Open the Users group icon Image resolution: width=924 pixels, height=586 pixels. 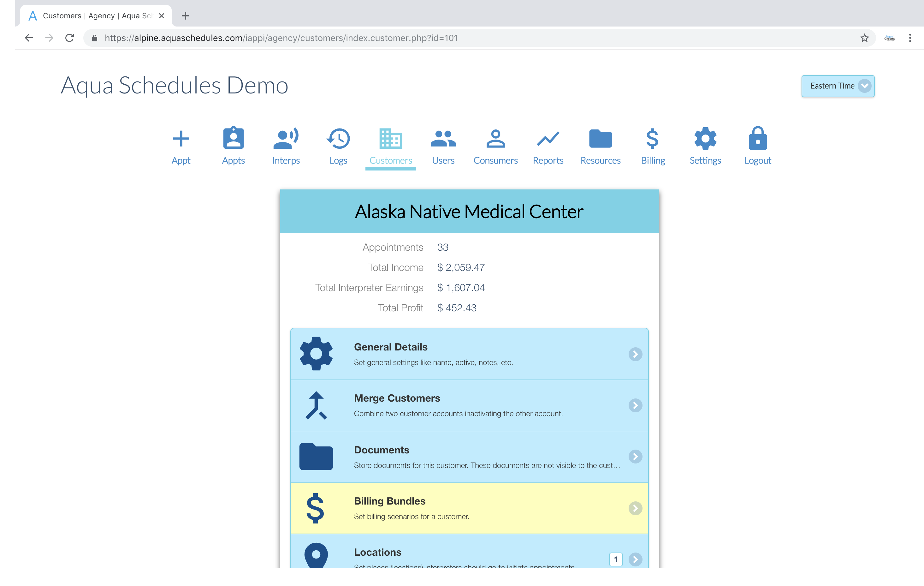(x=443, y=139)
